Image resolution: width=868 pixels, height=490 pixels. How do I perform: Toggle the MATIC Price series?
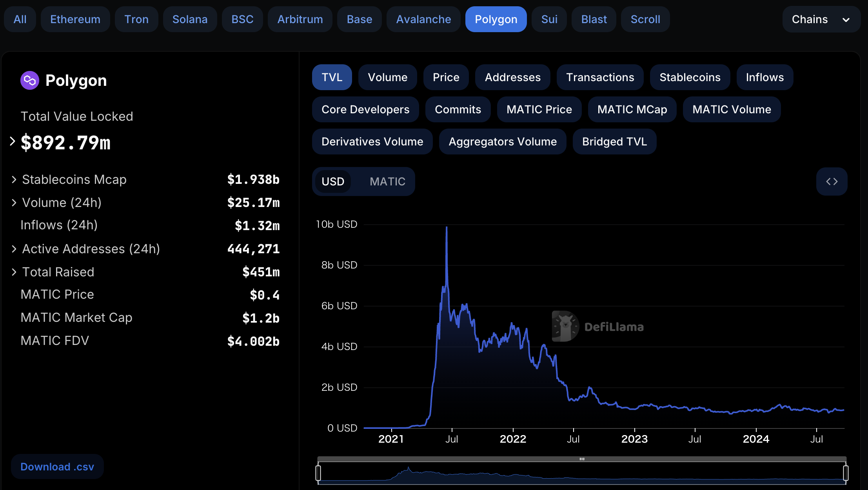tap(539, 109)
